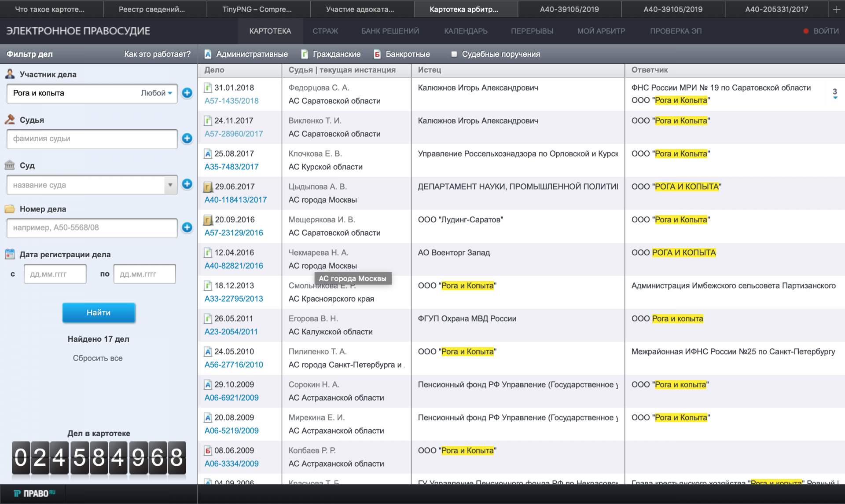Add another court with plus icon
The image size is (845, 504).
(x=187, y=184)
